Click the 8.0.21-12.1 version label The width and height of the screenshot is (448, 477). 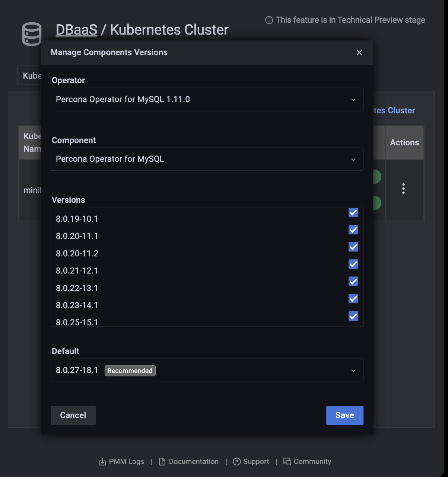tap(77, 271)
